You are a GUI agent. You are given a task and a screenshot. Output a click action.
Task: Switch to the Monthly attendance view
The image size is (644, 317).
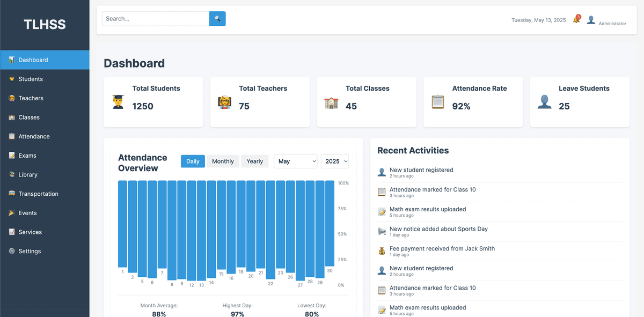click(223, 161)
